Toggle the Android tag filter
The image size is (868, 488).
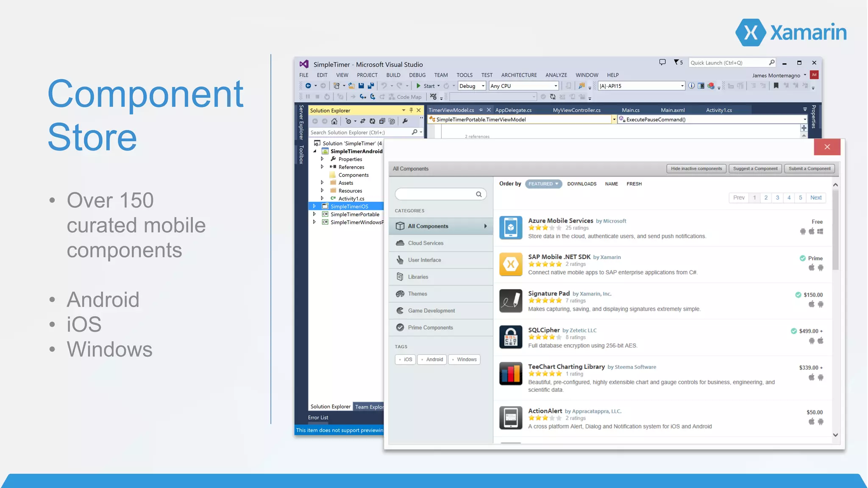[x=431, y=360]
